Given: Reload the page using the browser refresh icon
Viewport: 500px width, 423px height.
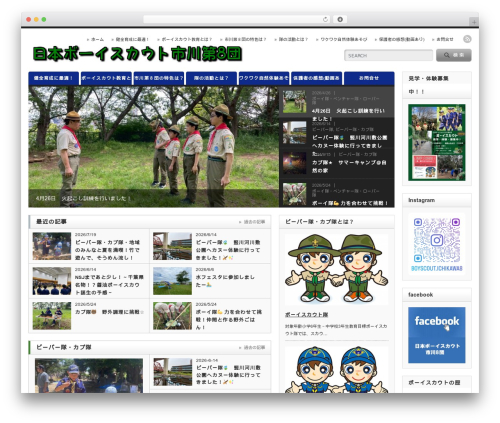Looking at the screenshot, I should click(326, 19).
